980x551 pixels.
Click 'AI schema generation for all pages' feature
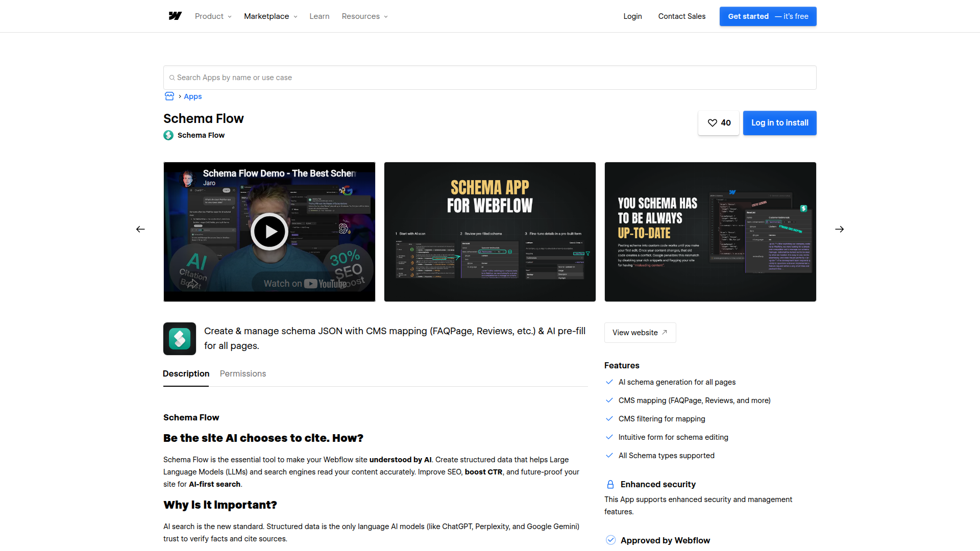point(677,382)
